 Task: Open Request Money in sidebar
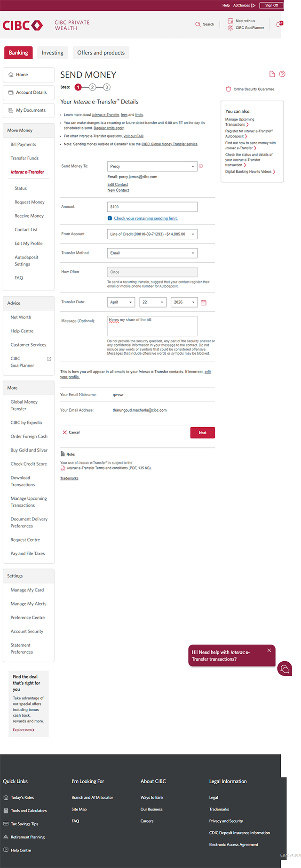coord(30,202)
